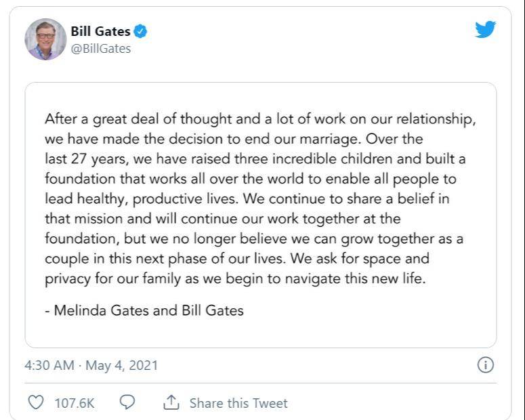This screenshot has height=420, width=525.
Task: Click the text 'last 27 years'
Action: tap(87, 159)
